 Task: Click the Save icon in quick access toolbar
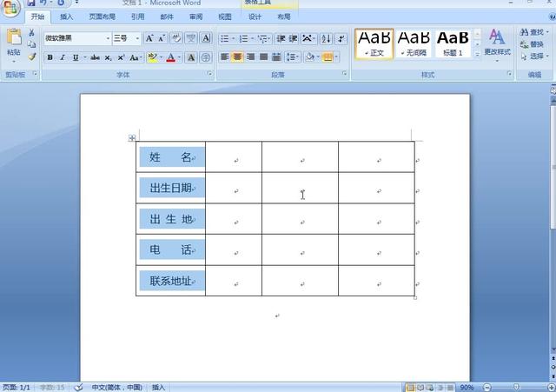pyautogui.click(x=31, y=3)
